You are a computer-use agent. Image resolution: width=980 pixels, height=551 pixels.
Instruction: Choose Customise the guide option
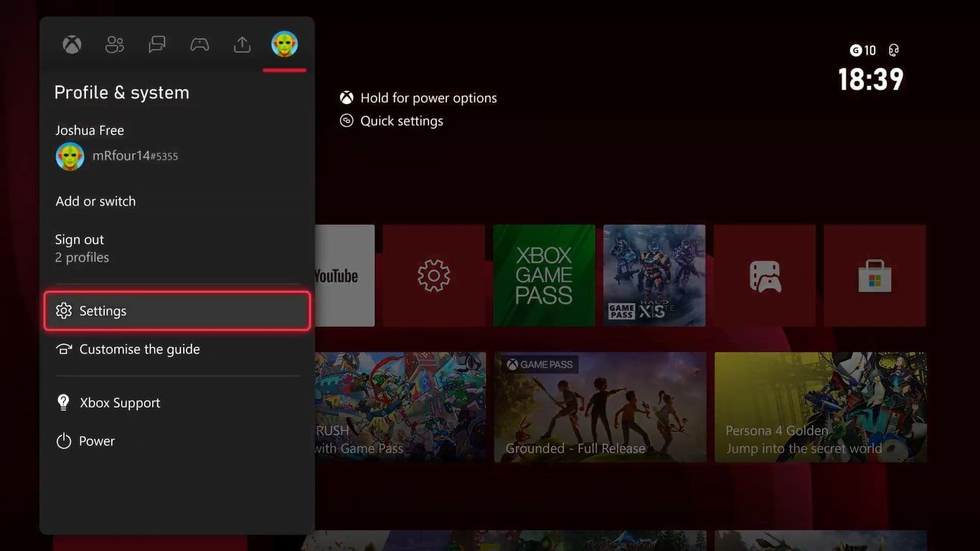(x=140, y=349)
